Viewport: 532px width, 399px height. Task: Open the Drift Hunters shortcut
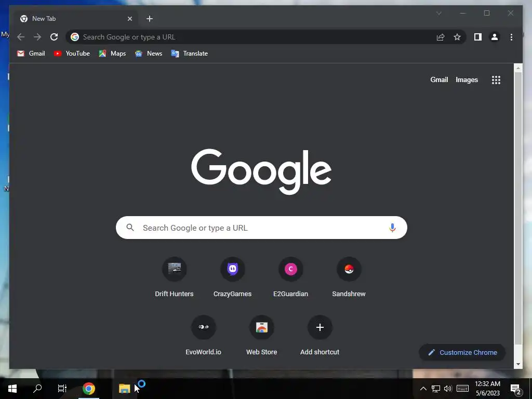(175, 278)
